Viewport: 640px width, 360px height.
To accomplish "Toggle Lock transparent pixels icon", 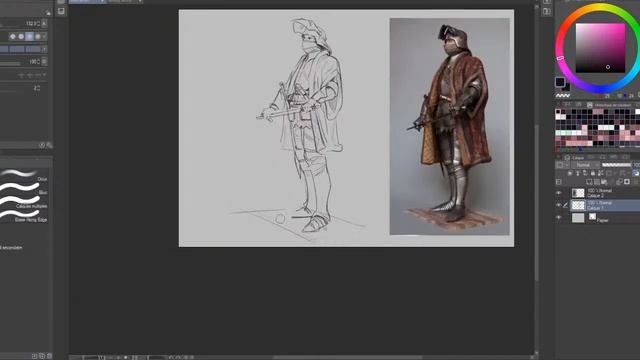I will coord(600,173).
